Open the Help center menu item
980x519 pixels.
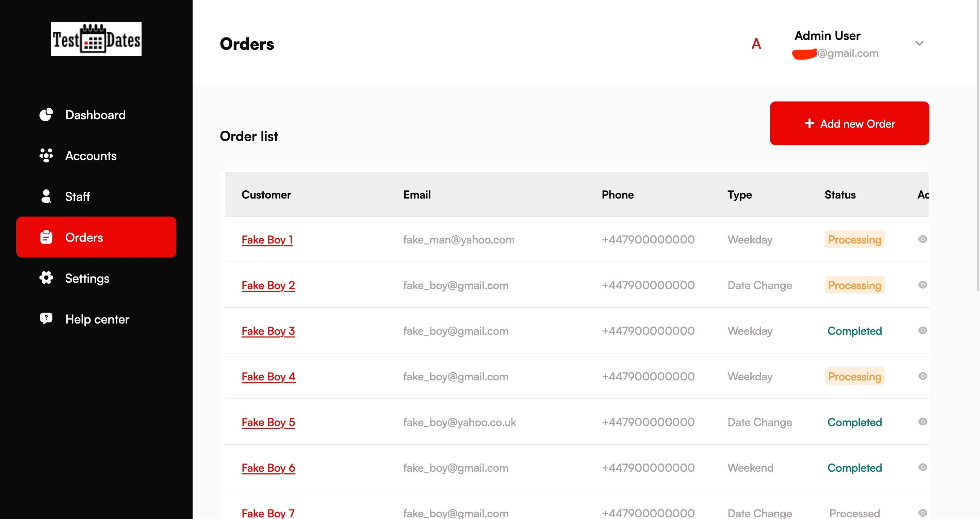(97, 319)
